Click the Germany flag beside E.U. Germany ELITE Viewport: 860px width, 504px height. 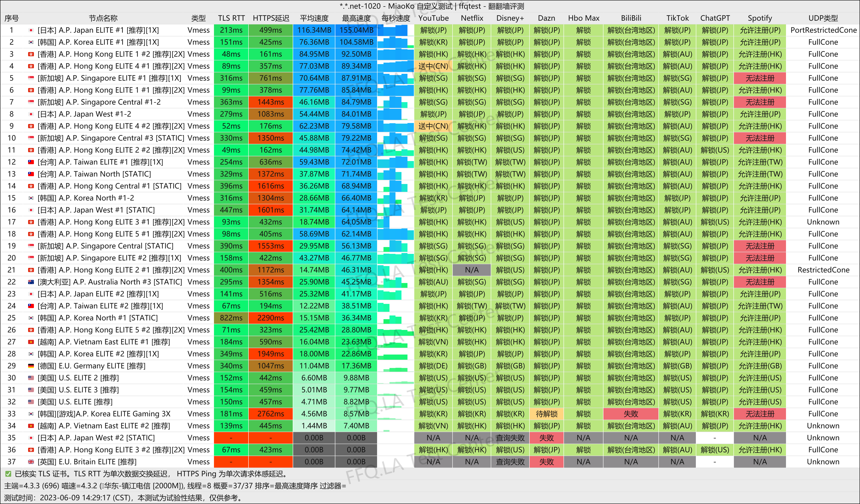(31, 366)
